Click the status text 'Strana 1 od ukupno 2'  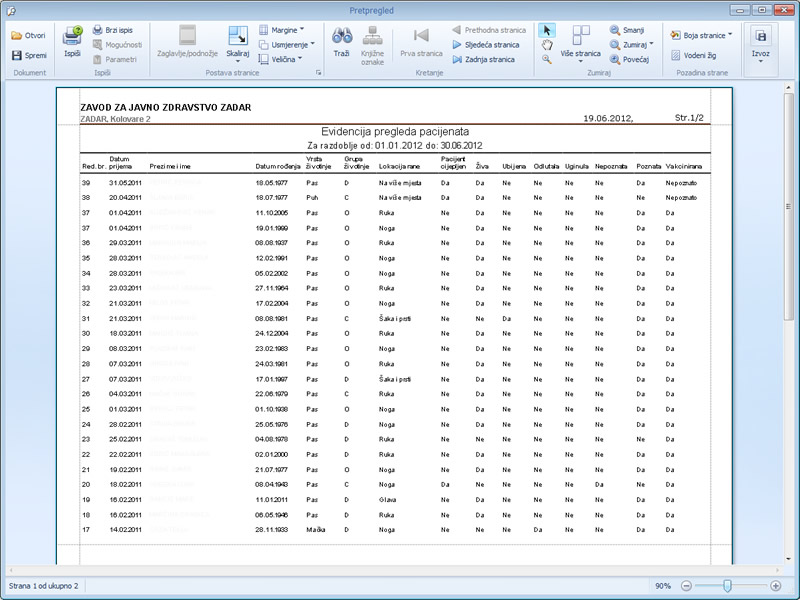pyautogui.click(x=43, y=586)
